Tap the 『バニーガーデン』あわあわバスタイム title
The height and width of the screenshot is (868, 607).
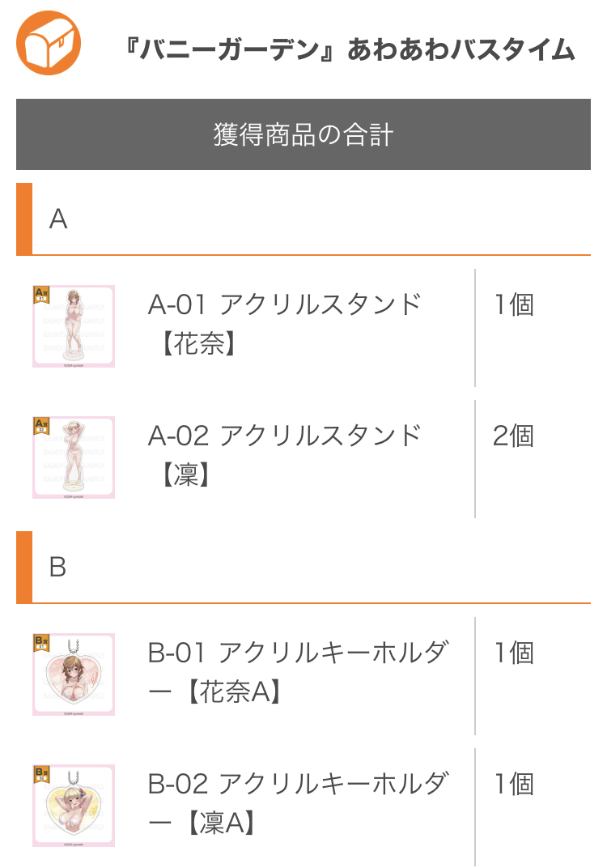point(346,50)
